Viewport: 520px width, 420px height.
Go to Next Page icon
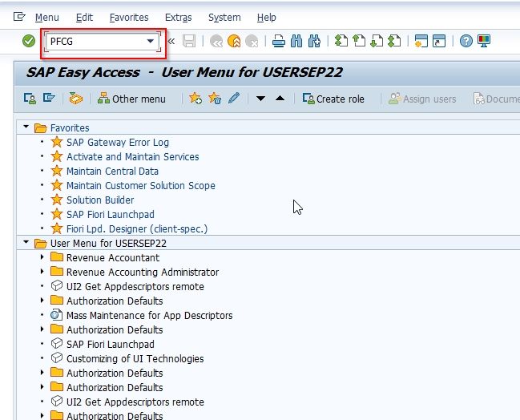(377, 41)
